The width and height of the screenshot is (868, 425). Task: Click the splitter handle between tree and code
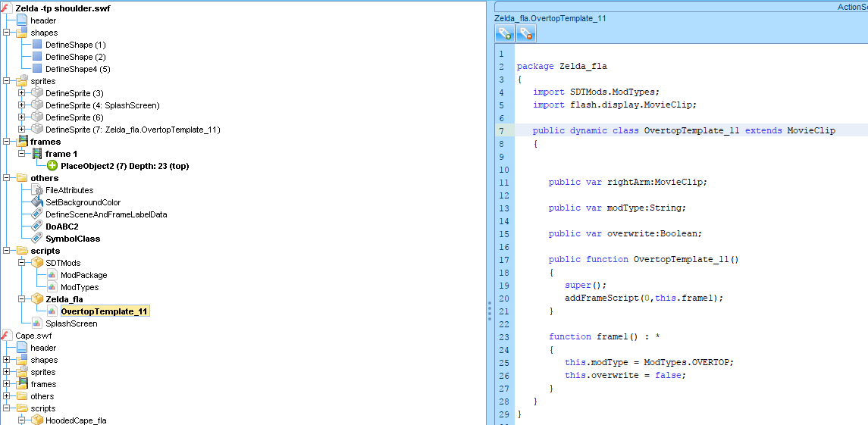[x=490, y=311]
